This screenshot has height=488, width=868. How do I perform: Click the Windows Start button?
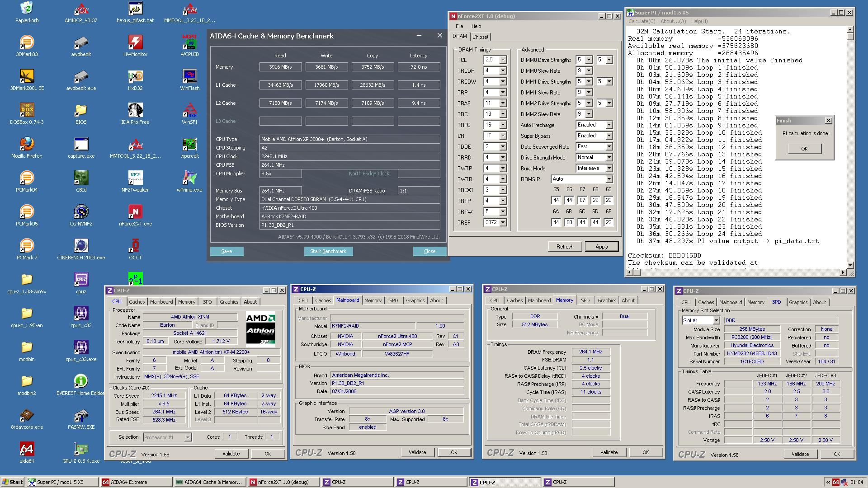click(12, 482)
